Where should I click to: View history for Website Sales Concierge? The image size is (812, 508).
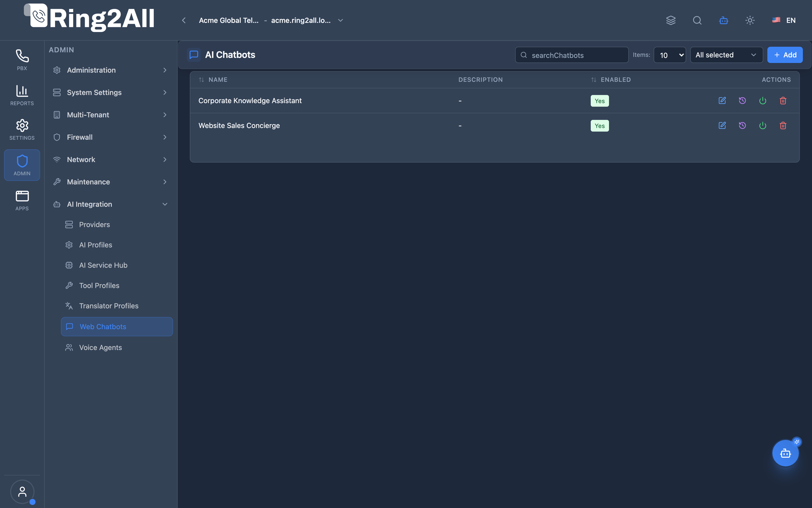[742, 125]
